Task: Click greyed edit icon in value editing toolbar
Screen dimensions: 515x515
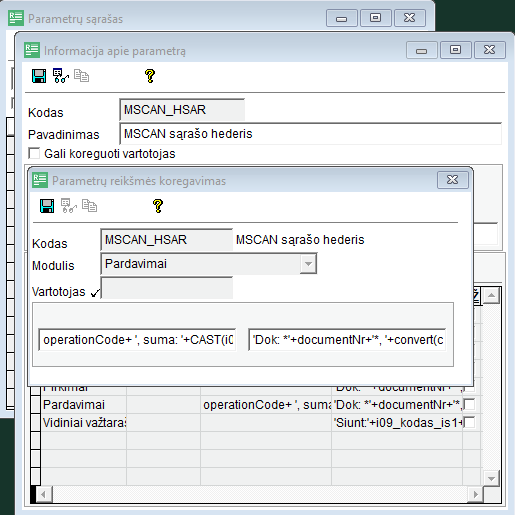Action: tap(69, 206)
